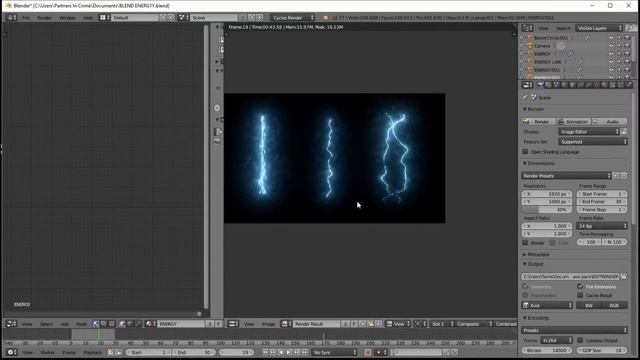Expand the Metadata panel section
Screen dimensions: 640x360
[525, 254]
